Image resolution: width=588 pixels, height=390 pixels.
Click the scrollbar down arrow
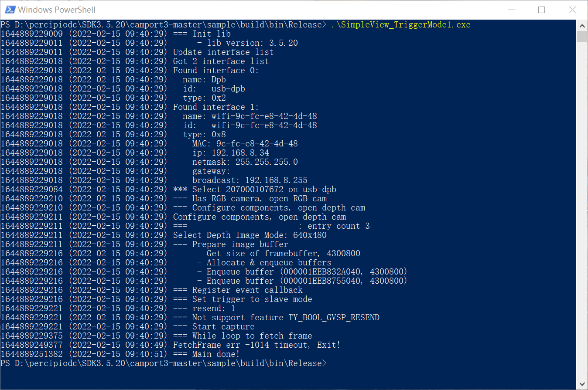click(582, 384)
